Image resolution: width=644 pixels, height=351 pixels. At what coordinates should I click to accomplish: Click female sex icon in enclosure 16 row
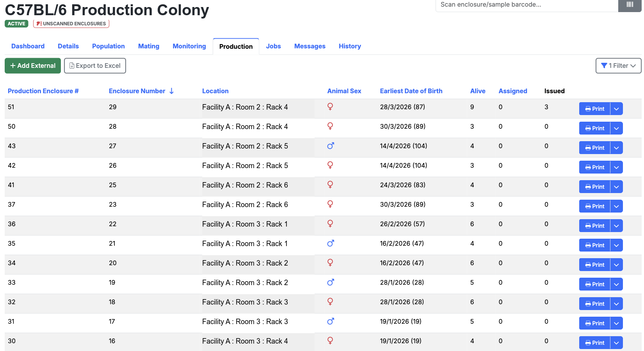coord(330,341)
